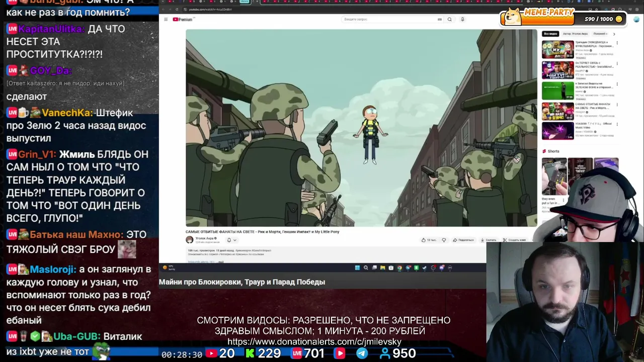Screen dimensions: 644x362
Task: Open donationalerts.com/c/jmilevsky link
Action: point(314,342)
